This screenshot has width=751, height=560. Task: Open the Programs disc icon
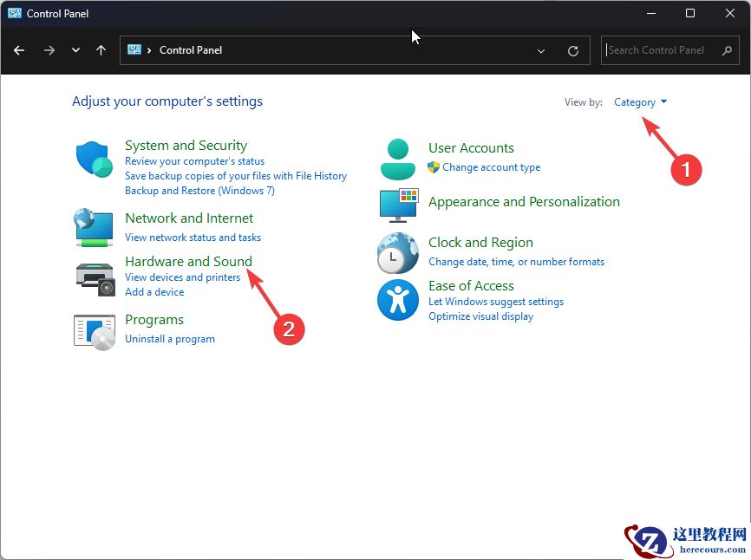point(95,332)
